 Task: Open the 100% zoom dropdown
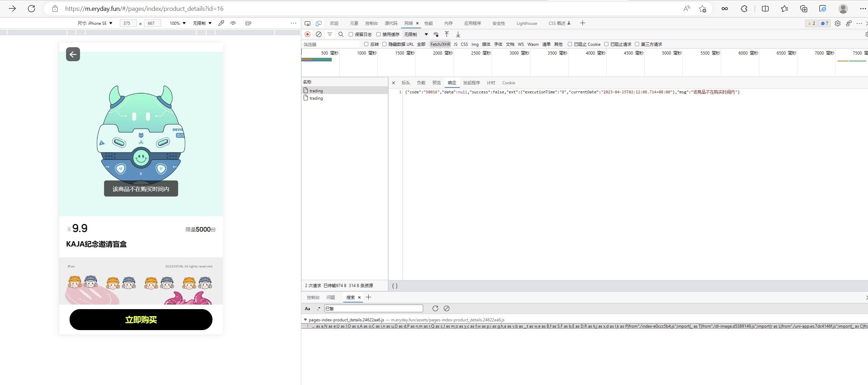(178, 23)
